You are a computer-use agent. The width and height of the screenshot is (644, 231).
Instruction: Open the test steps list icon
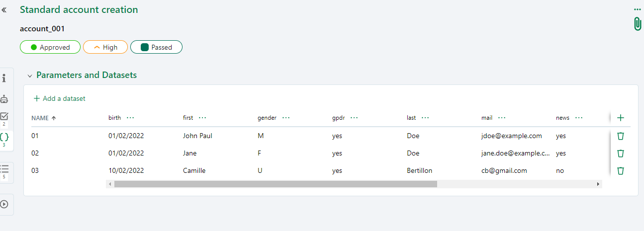tap(4, 169)
